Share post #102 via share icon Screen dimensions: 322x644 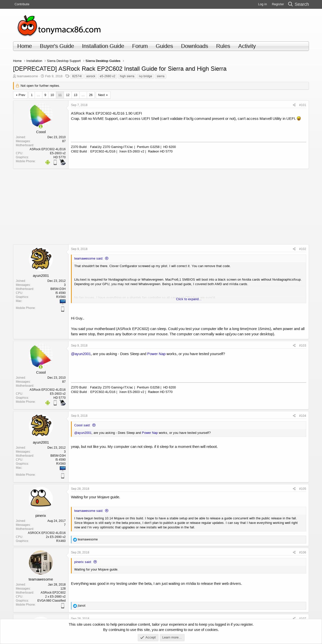tap(294, 249)
